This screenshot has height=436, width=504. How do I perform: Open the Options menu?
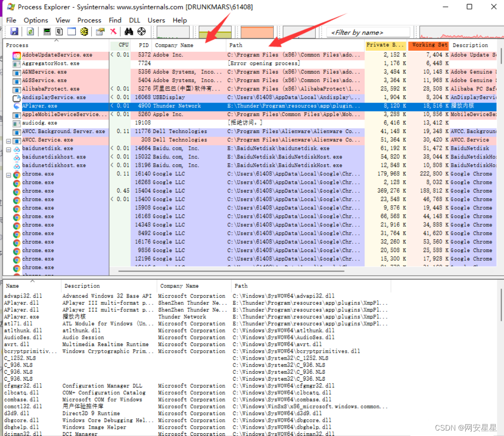point(36,20)
